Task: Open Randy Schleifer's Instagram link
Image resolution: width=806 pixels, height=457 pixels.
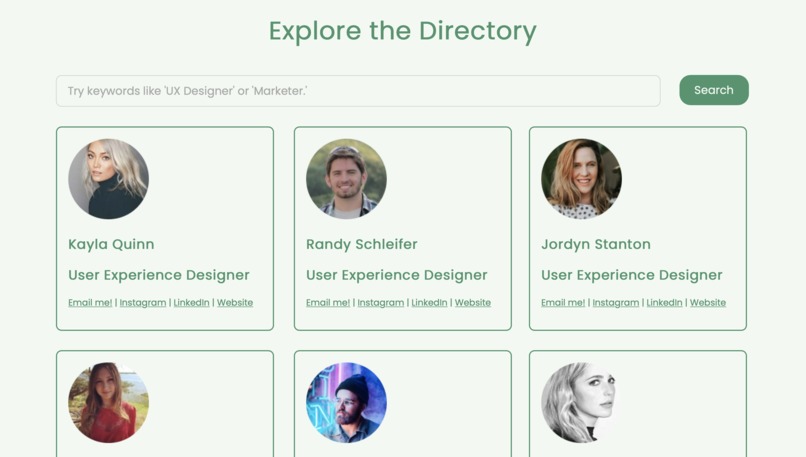Action: 381,303
